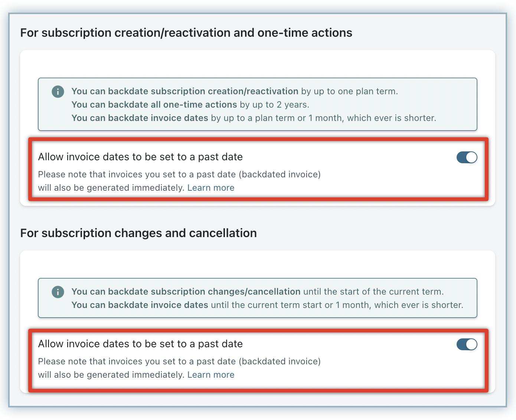This screenshot has width=516, height=420.
Task: Click info icon in changes/cancellation backdating notice
Action: (58, 292)
